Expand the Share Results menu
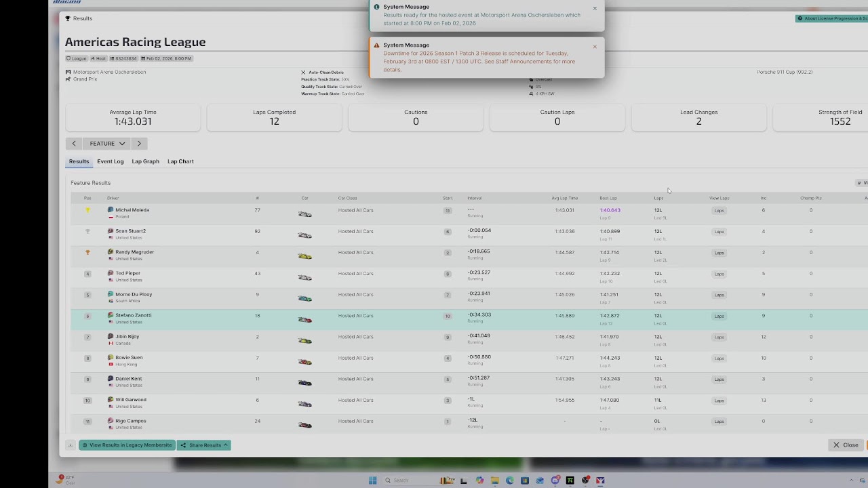The height and width of the screenshot is (488, 868). 204,445
